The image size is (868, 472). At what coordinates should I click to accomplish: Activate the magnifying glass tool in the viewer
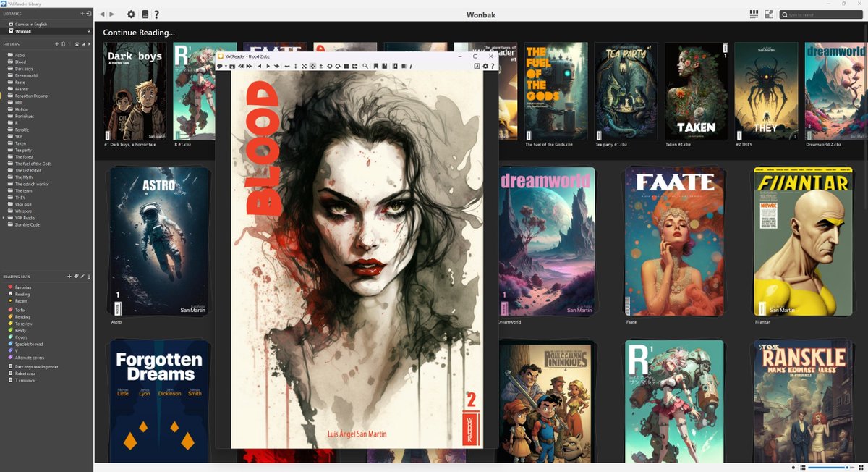coord(365,66)
